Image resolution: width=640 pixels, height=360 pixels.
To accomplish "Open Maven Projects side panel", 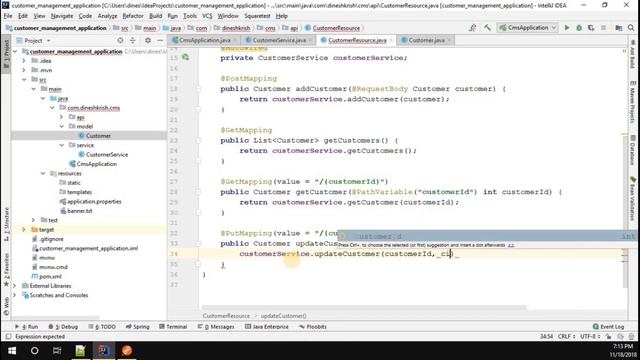I will (x=632, y=102).
